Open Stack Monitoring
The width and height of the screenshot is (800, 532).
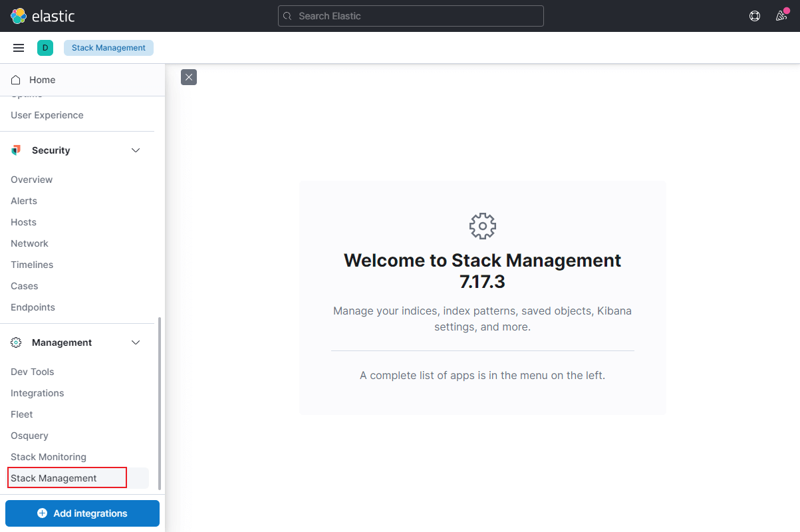[49, 457]
